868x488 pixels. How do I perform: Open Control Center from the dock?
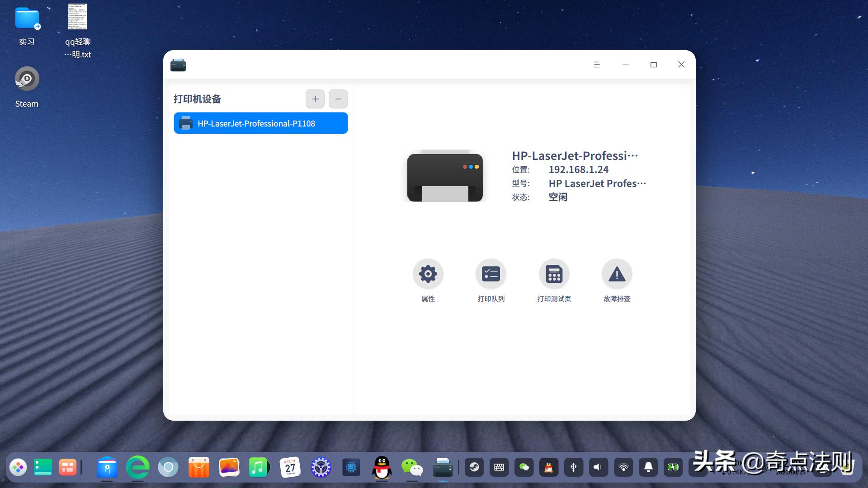pyautogui.click(x=321, y=468)
